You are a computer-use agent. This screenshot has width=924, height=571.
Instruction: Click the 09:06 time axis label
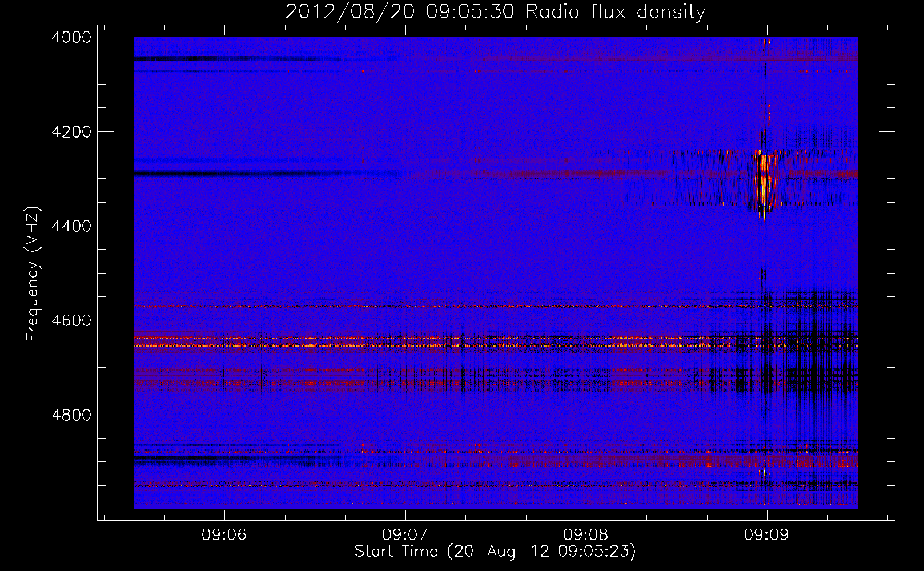[224, 535]
